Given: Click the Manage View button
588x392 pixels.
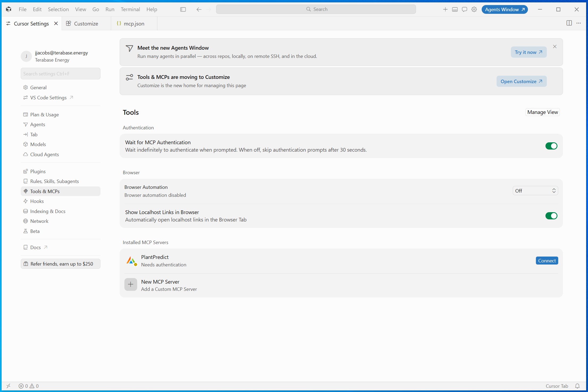Looking at the screenshot, I should pos(543,112).
